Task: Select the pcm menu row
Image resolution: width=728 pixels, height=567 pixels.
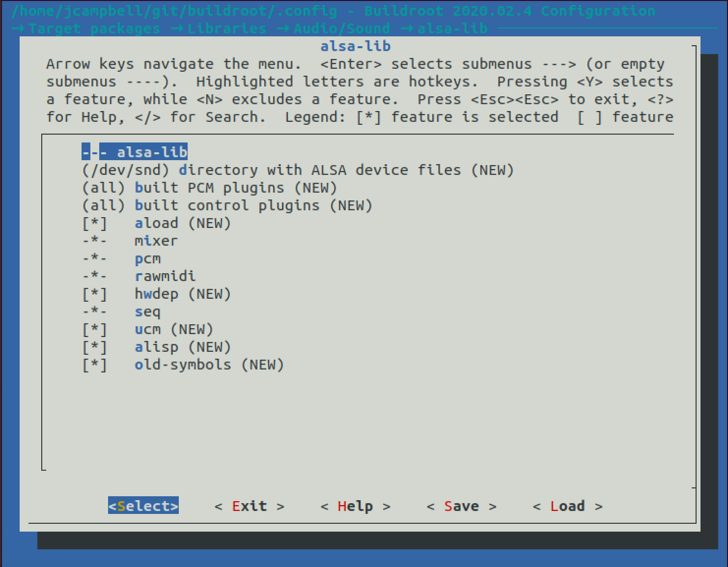Action: pos(121,258)
